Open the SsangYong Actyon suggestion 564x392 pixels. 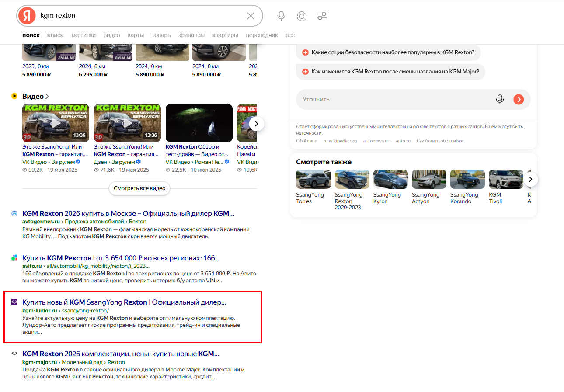pos(429,187)
